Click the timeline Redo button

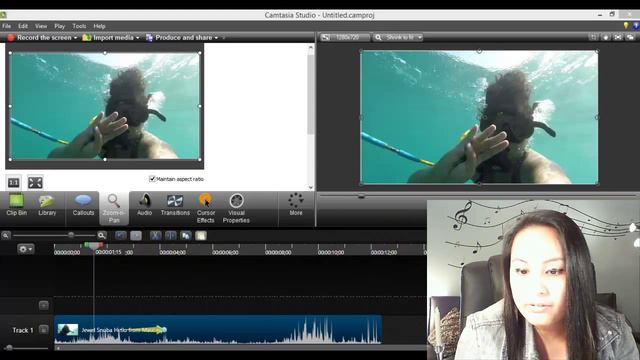pos(136,236)
